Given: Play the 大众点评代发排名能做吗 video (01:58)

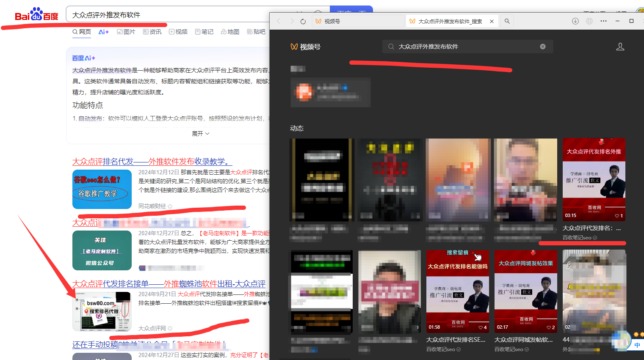Looking at the screenshot, I should [x=458, y=291].
